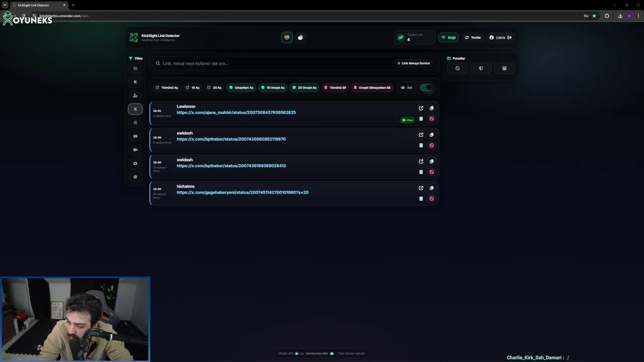The height and width of the screenshot is (362, 644).
Task: Click the '10 Aç' button
Action: [193, 87]
